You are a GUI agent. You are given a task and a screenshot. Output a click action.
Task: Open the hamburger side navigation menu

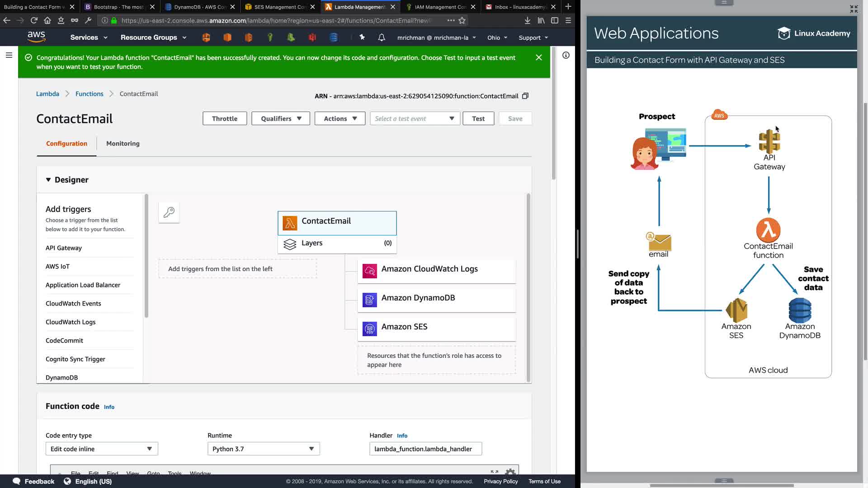(x=9, y=55)
